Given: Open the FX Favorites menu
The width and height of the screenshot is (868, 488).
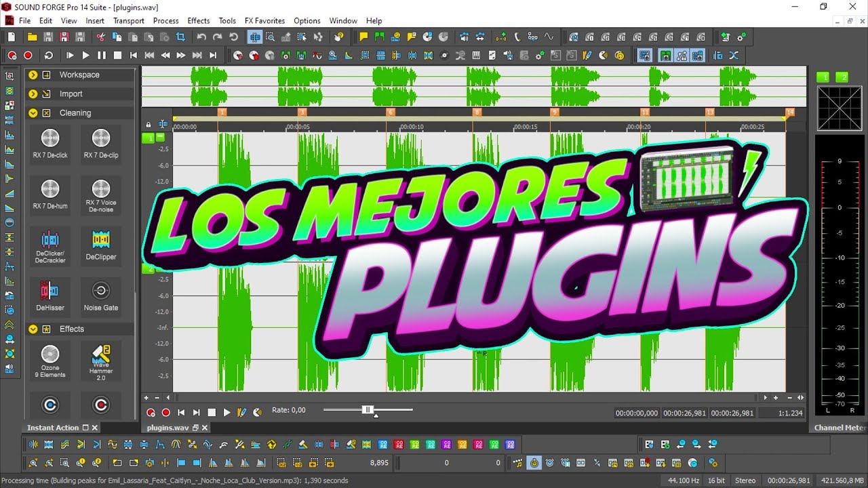Looking at the screenshot, I should (x=264, y=20).
